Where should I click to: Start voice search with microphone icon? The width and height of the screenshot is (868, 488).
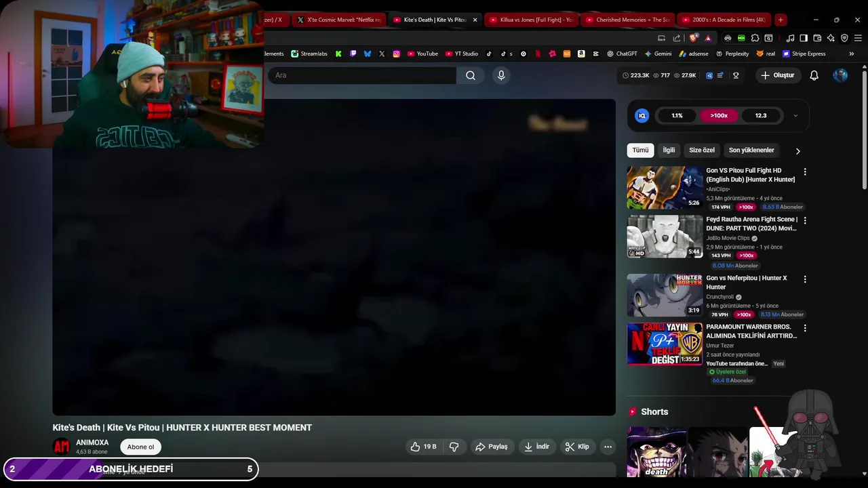[501, 75]
